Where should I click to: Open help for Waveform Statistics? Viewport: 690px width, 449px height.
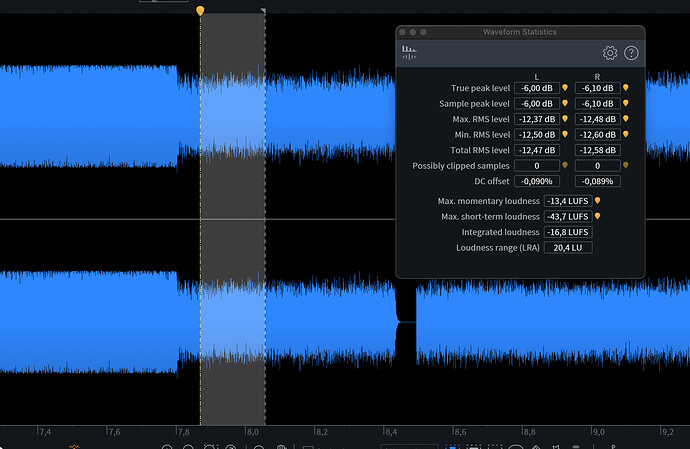pyautogui.click(x=631, y=53)
